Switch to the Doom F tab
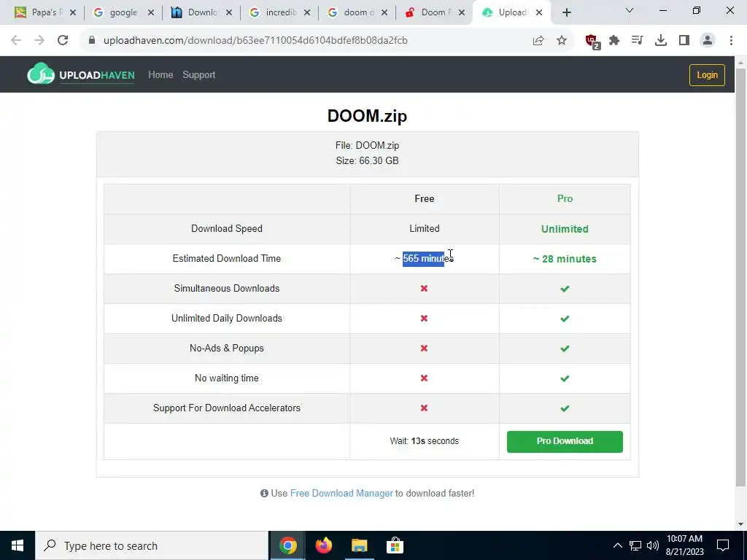747x560 pixels. point(436,13)
